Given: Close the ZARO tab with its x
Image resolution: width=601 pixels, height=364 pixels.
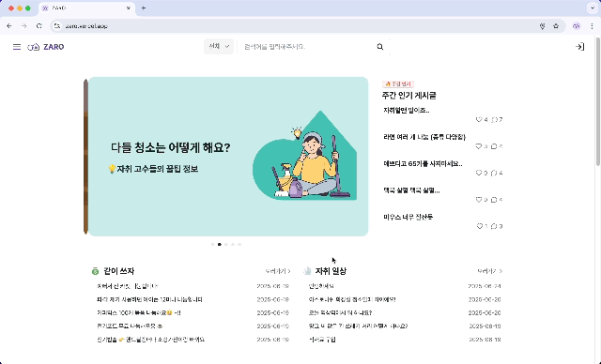Looking at the screenshot, I should pyautogui.click(x=129, y=8).
